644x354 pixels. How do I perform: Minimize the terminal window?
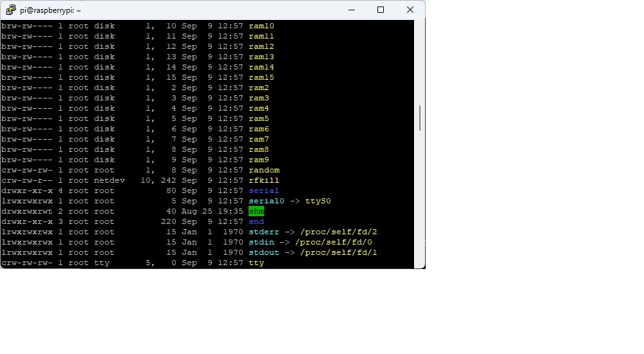352,10
